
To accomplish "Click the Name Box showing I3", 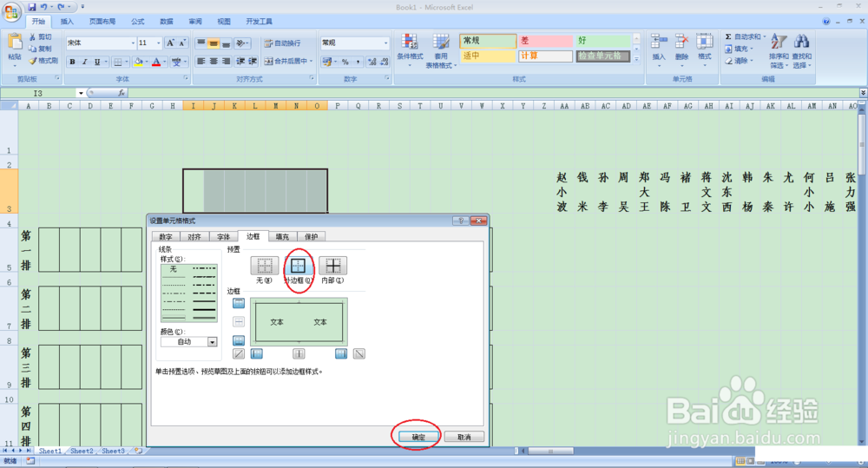I will [38, 93].
